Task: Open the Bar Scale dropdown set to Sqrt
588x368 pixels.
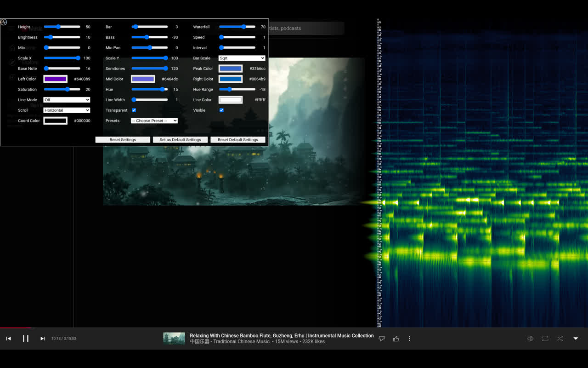Action: [x=242, y=58]
